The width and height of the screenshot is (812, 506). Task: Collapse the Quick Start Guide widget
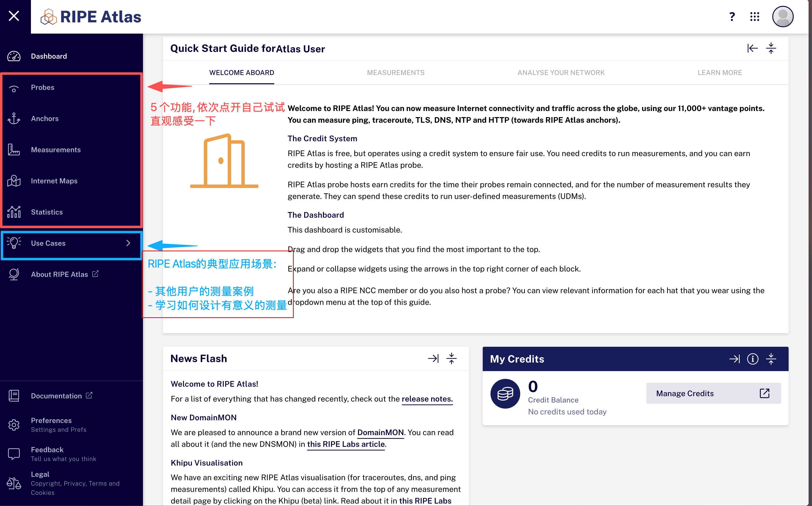pyautogui.click(x=771, y=48)
